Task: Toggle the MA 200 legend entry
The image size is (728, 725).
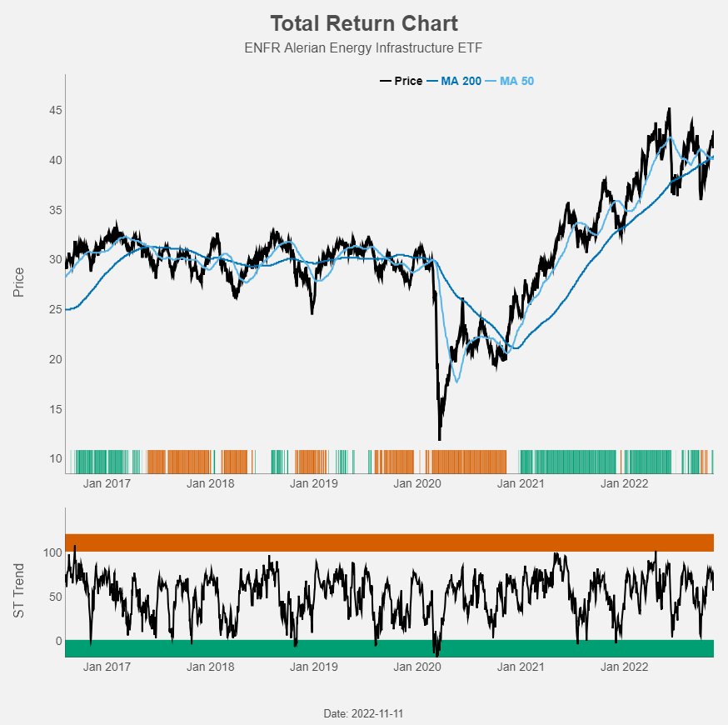Action: 454,82
